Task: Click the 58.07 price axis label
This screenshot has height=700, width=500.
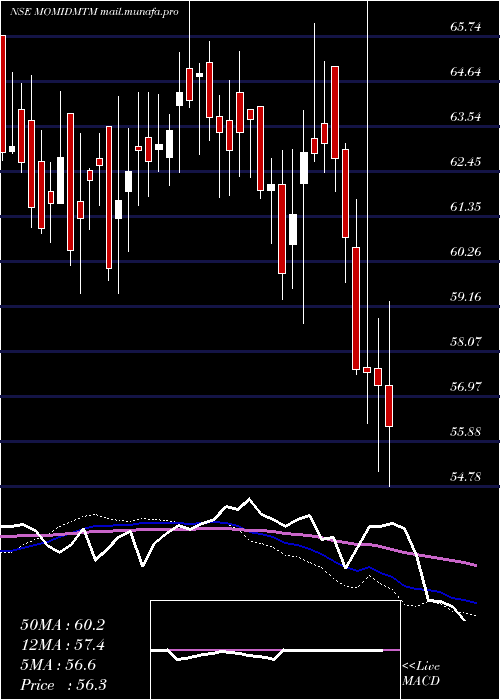Action: pos(466,342)
